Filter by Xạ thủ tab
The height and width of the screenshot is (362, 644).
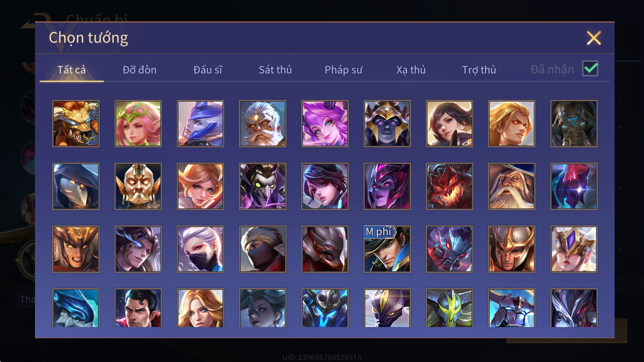411,70
